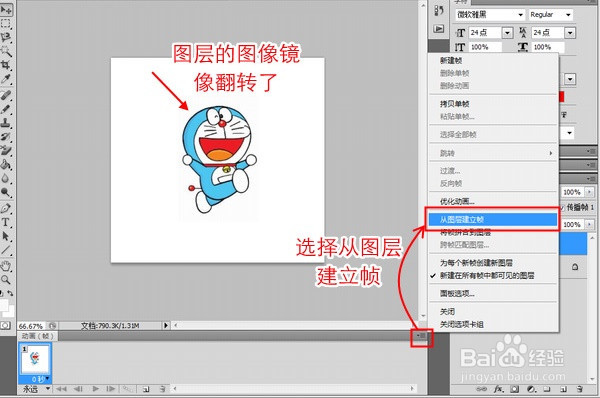Select the Blur tool
Viewport: 600px width, 398px height.
coord(6,178)
